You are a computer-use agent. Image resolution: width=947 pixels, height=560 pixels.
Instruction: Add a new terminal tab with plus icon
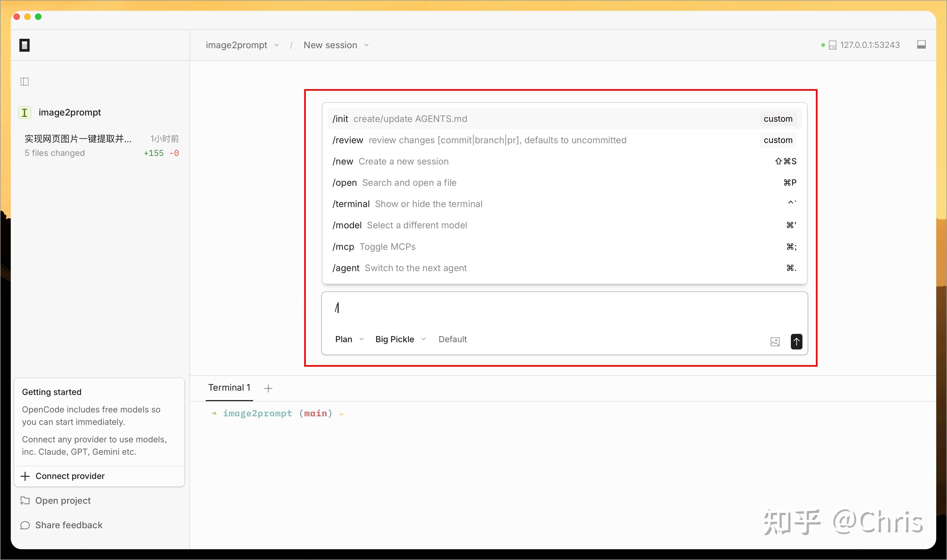tap(268, 388)
